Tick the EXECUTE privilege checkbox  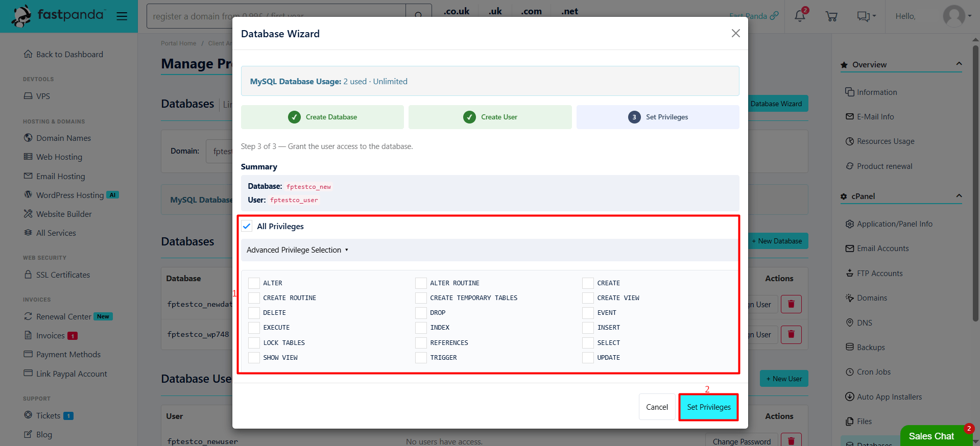pyautogui.click(x=254, y=328)
